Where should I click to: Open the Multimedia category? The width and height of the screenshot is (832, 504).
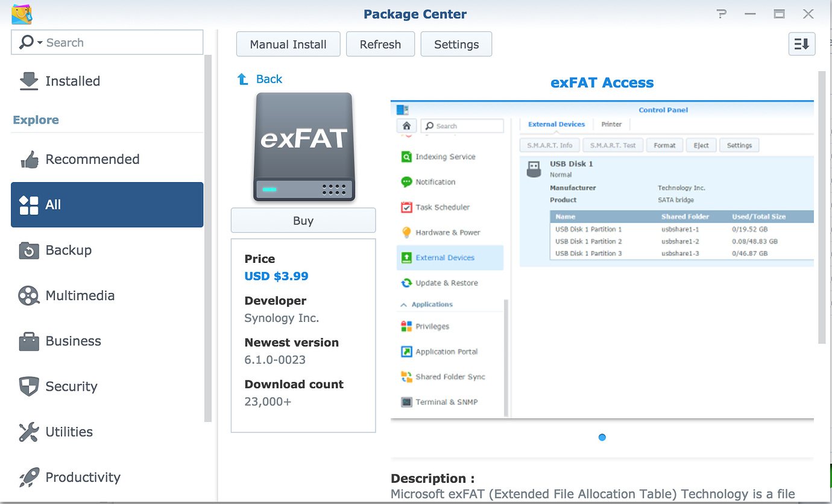[x=107, y=295]
